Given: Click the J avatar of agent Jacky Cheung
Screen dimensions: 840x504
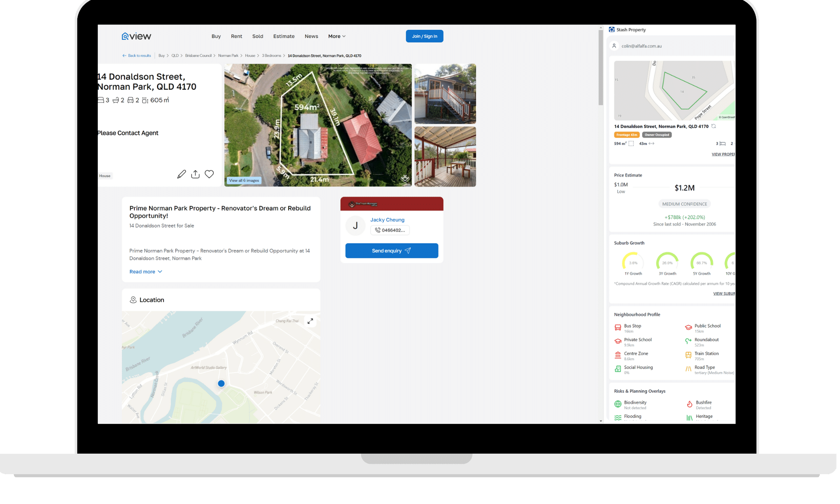Looking at the screenshot, I should [x=355, y=226].
